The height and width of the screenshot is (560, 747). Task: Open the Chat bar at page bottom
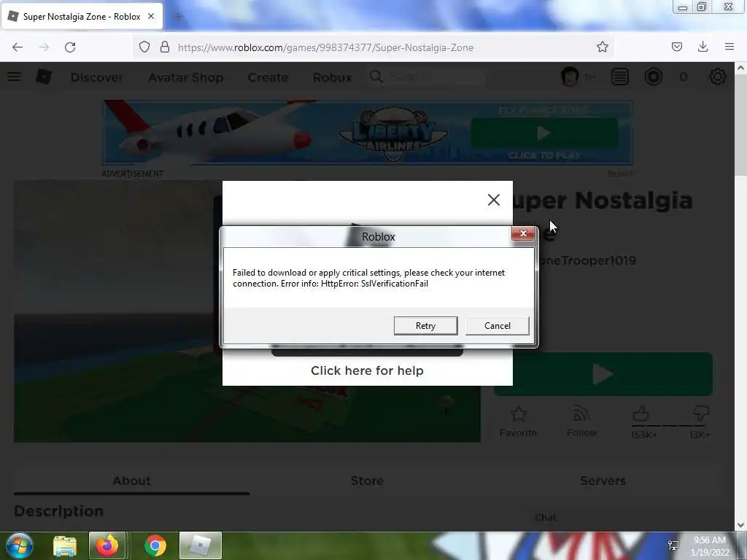(546, 518)
